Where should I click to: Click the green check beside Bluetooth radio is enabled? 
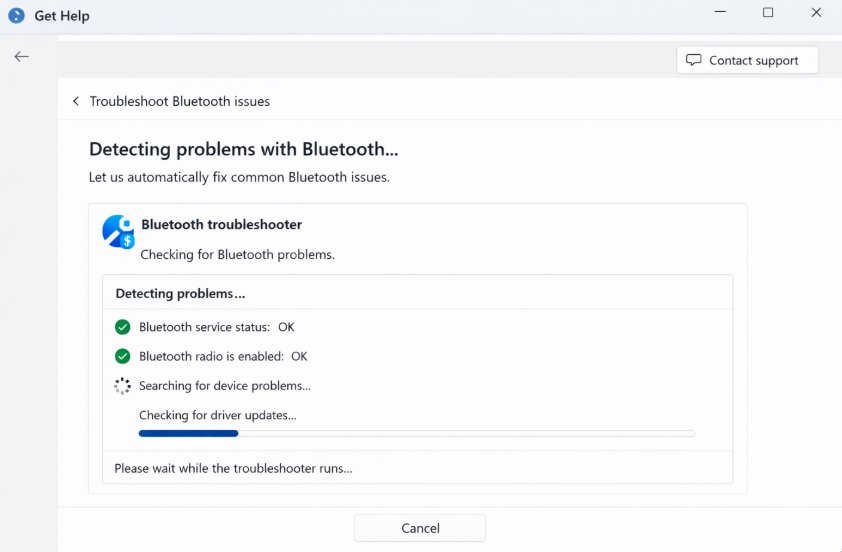pyautogui.click(x=122, y=356)
